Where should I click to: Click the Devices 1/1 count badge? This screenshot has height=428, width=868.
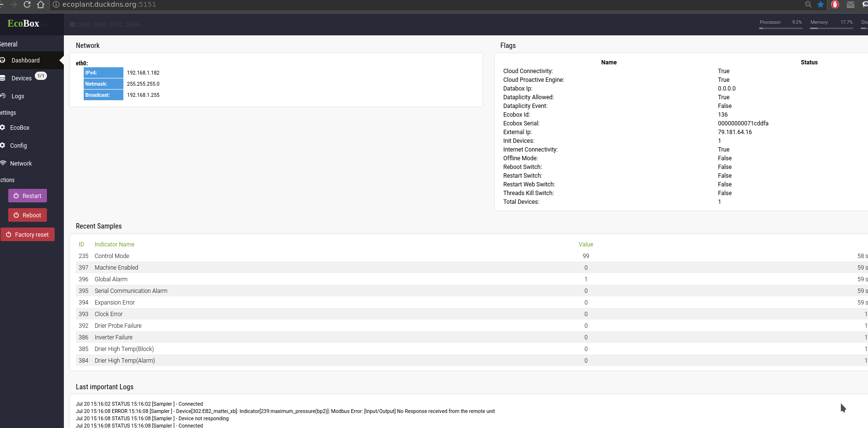click(x=41, y=76)
